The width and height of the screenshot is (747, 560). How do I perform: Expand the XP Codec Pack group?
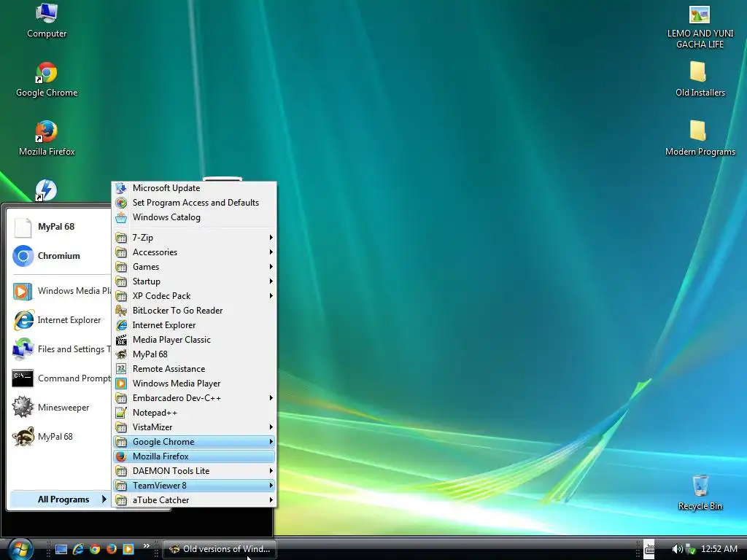coord(194,296)
